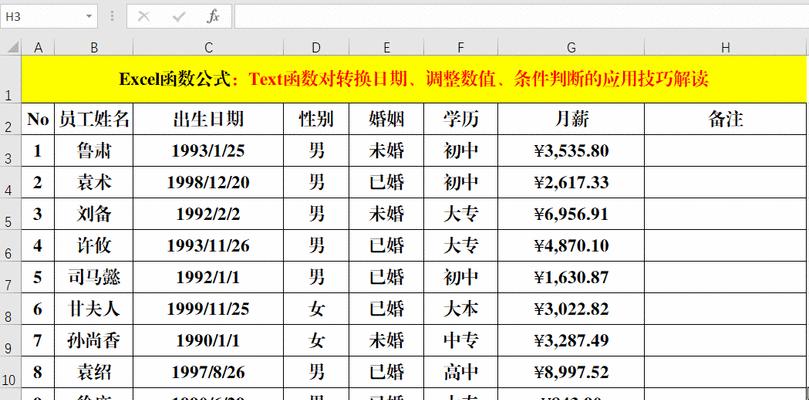Click salary cell ¥6,956.91

click(x=571, y=214)
